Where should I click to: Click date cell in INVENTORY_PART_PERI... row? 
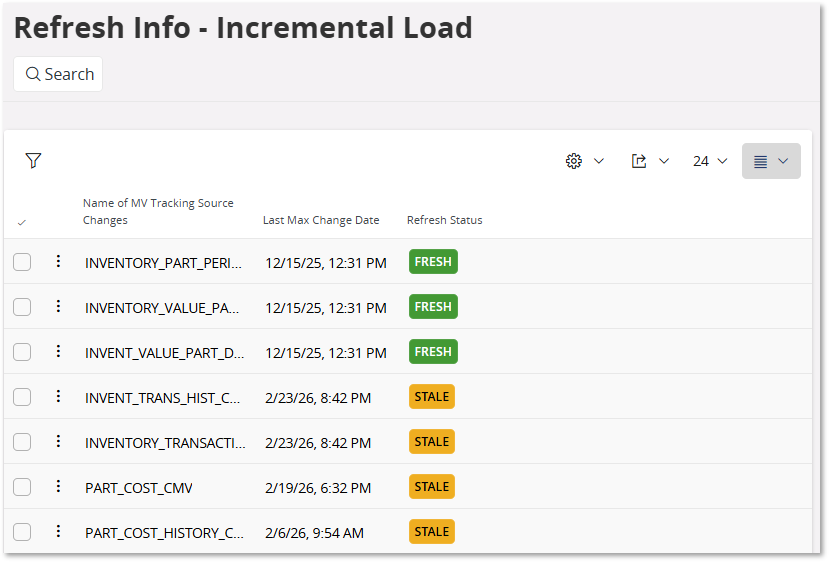(326, 263)
